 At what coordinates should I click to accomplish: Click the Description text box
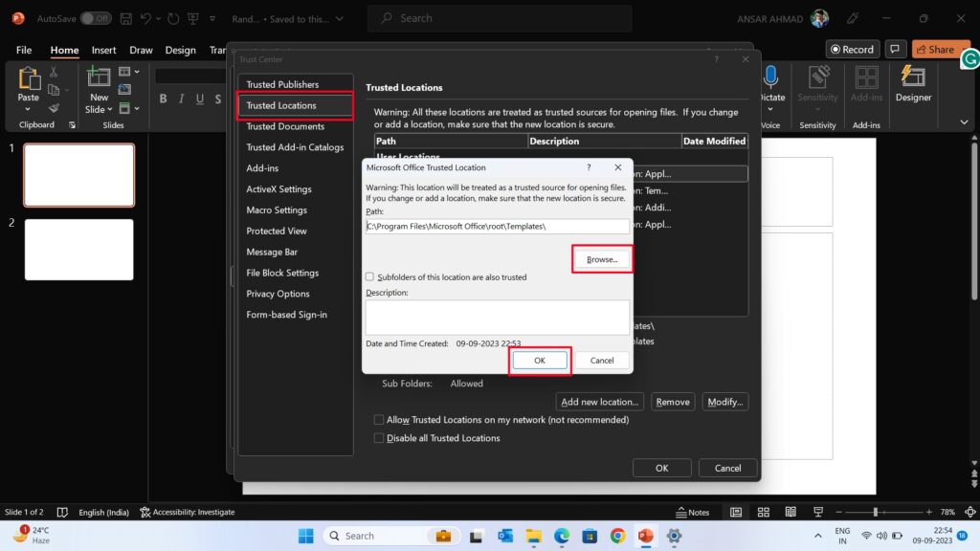[497, 317]
